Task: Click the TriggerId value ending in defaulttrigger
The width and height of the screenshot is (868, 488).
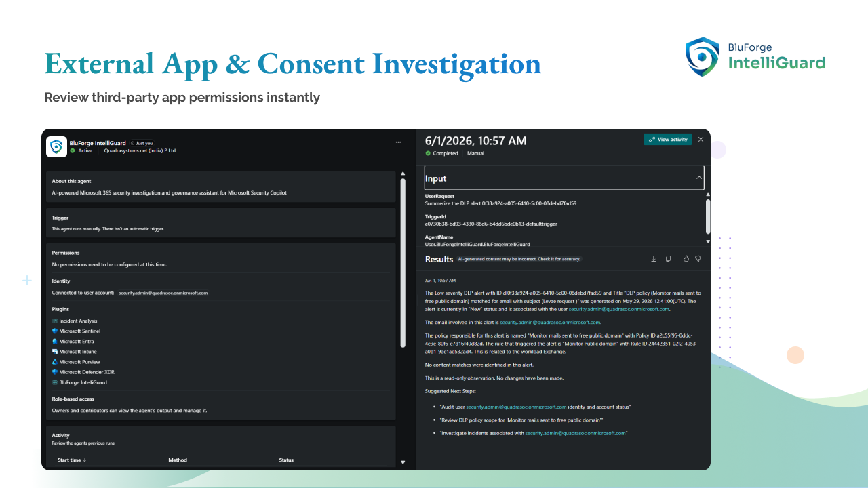Action: (491, 224)
